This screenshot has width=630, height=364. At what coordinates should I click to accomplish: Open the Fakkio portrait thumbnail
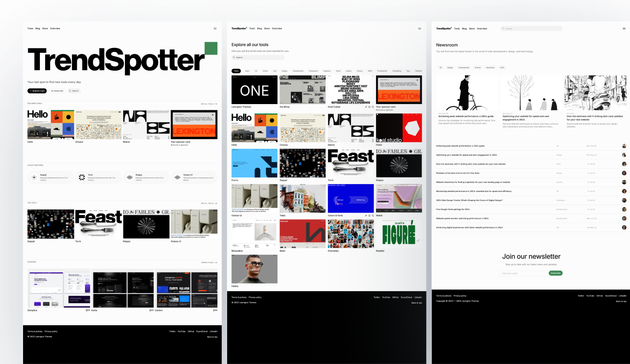pos(254,269)
